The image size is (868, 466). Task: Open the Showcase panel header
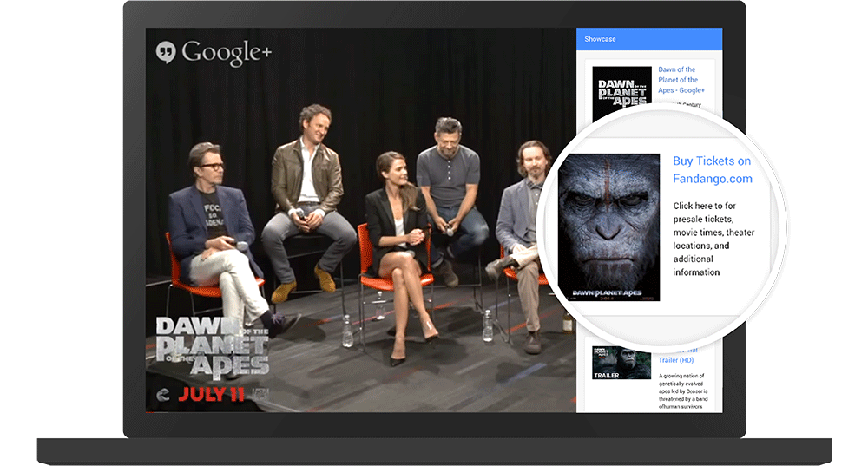coord(648,39)
